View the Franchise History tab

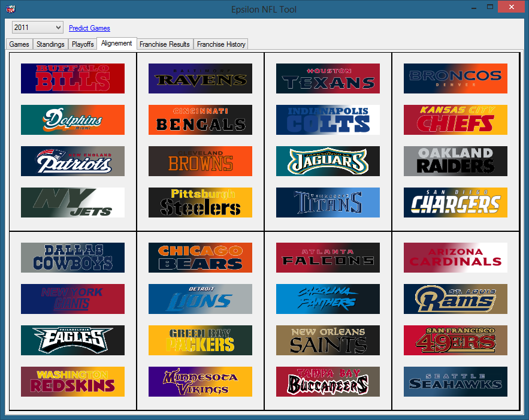(221, 44)
